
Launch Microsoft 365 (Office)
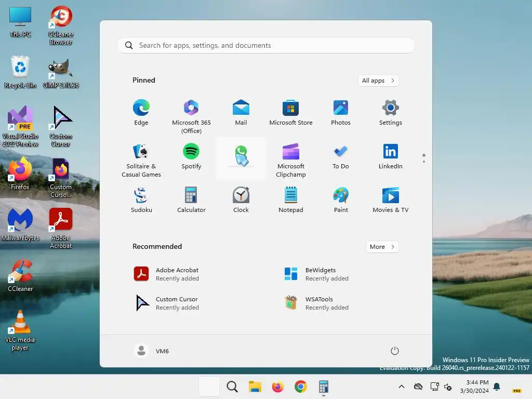191,116
